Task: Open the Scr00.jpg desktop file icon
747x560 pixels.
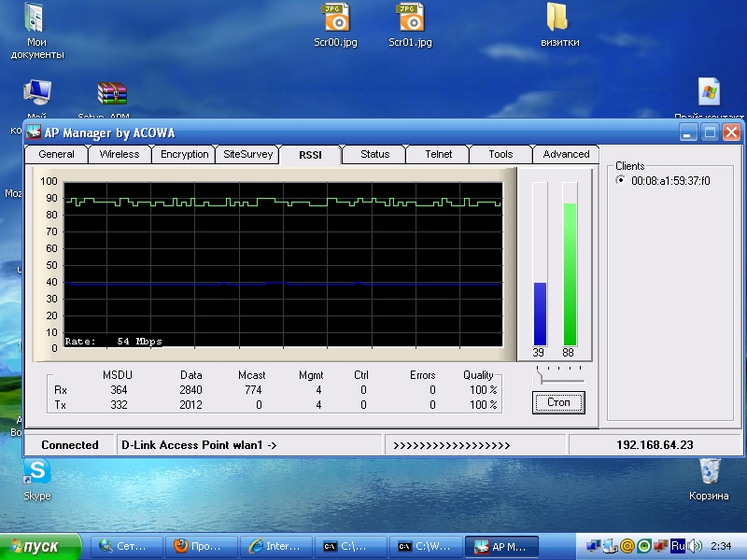Action: tap(335, 18)
